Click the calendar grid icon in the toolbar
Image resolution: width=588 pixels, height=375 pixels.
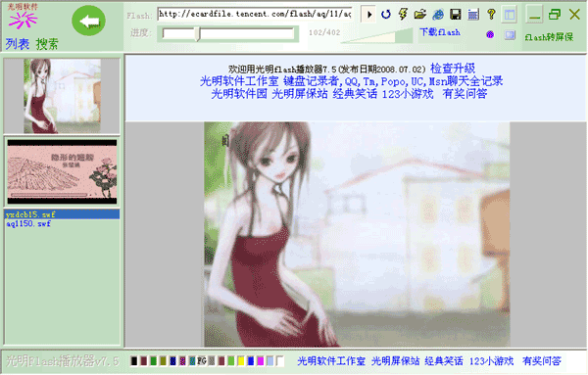473,15
